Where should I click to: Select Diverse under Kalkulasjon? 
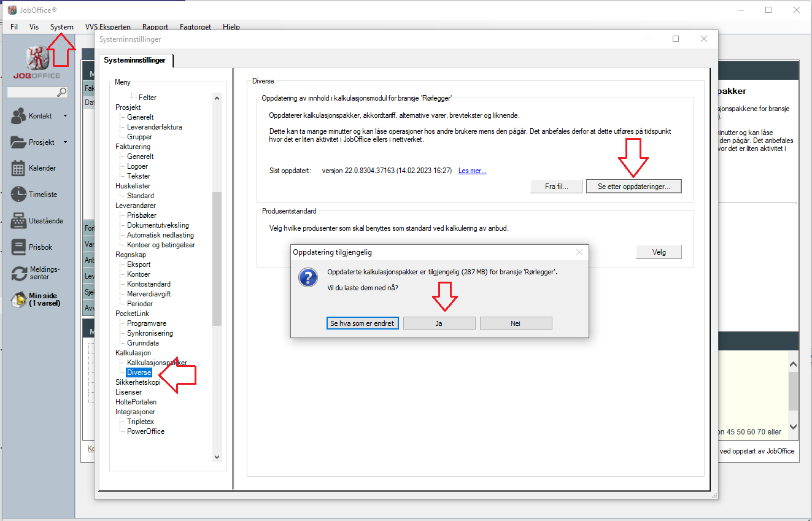(x=139, y=372)
